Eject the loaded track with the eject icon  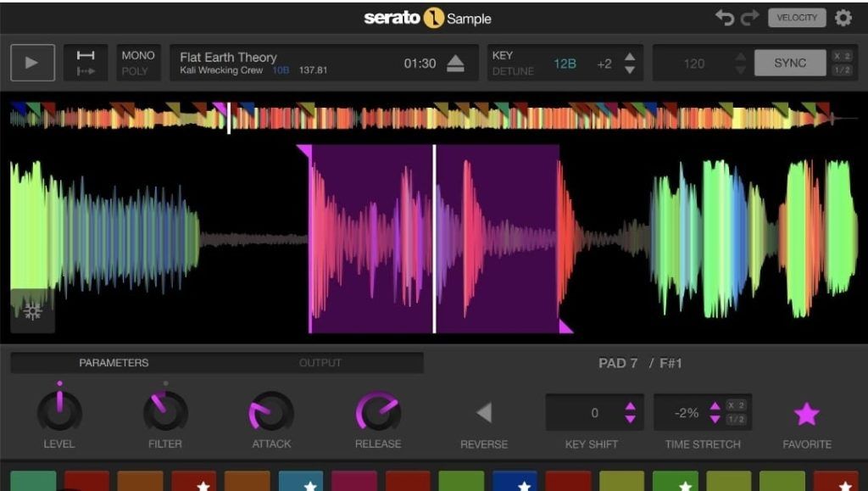455,63
